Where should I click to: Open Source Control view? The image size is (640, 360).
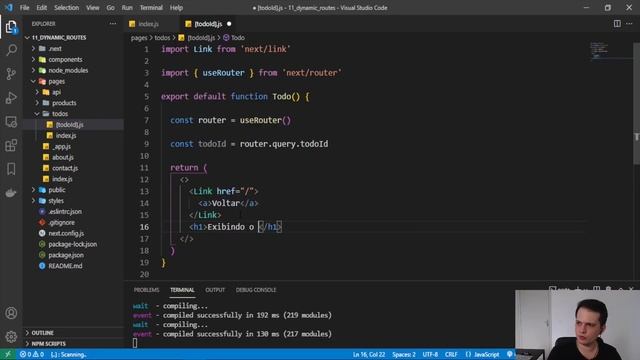click(11, 74)
